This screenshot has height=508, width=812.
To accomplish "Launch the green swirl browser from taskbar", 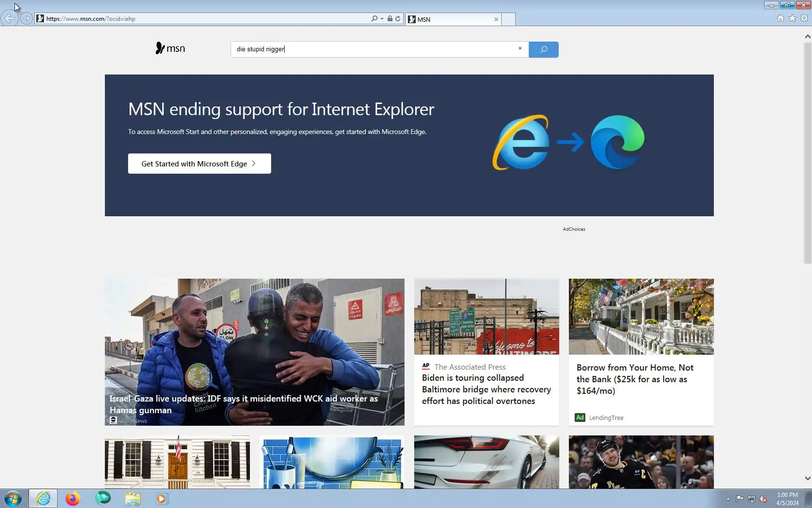I will click(x=103, y=498).
